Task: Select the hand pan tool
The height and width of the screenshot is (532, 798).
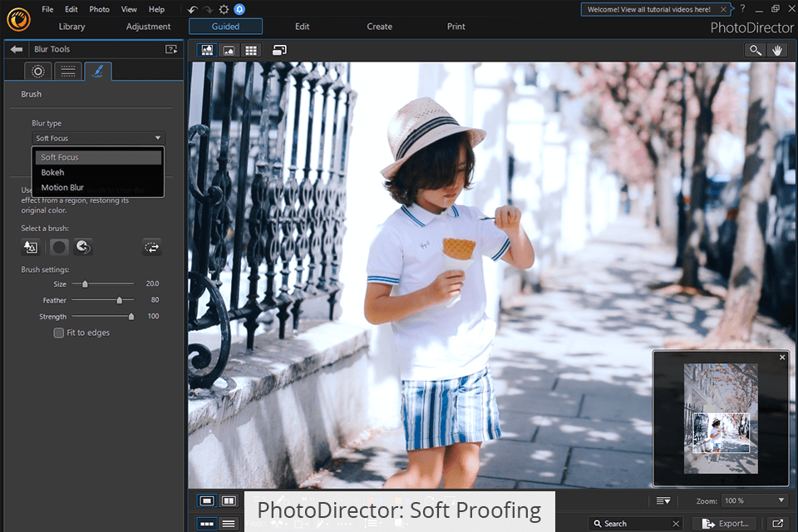Action: tap(777, 50)
